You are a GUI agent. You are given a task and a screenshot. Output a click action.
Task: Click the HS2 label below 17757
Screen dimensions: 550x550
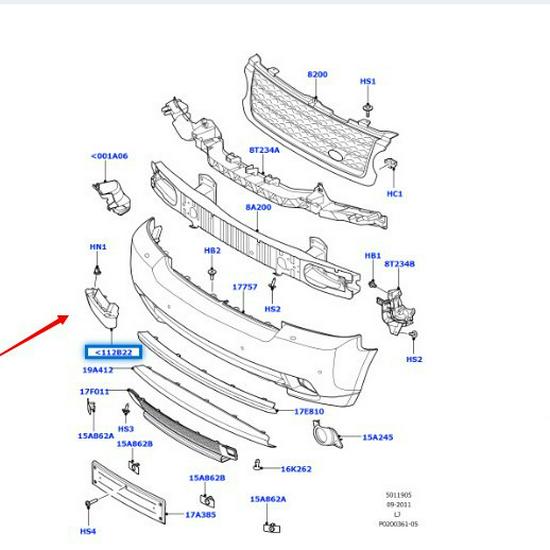pos(272,309)
